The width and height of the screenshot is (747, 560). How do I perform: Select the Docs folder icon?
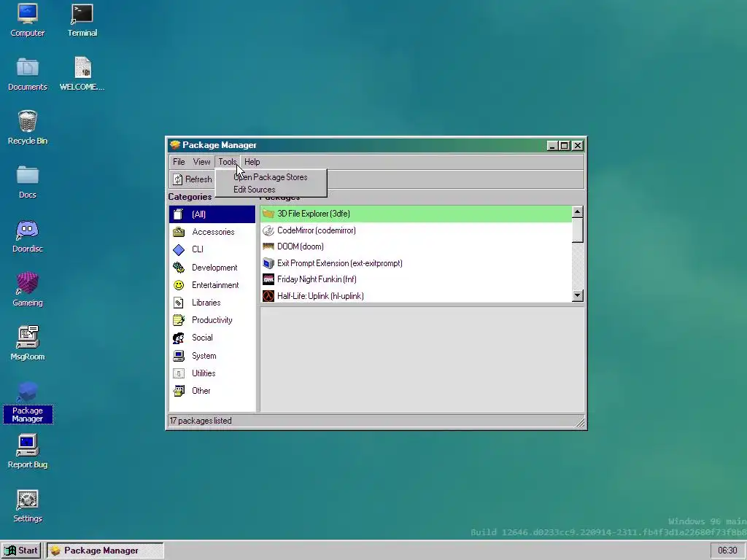coord(27,182)
